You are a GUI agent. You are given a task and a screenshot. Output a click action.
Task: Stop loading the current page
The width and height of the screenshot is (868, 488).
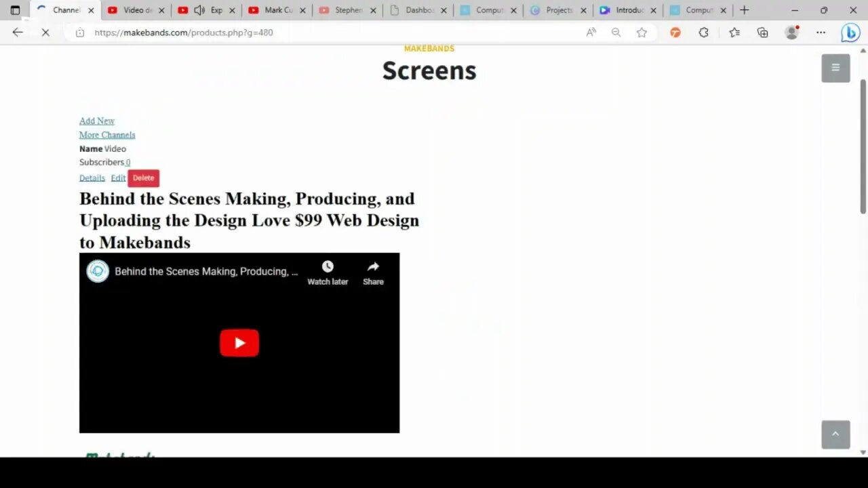(x=45, y=33)
